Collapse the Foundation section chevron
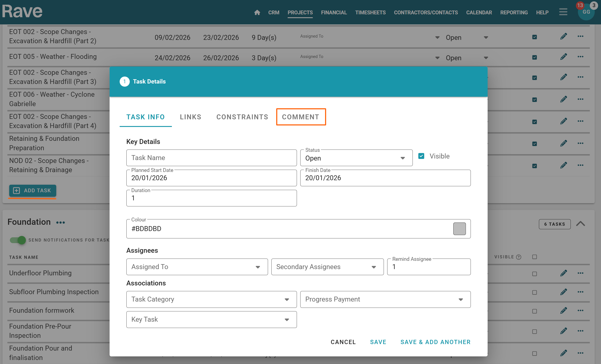 tap(580, 224)
